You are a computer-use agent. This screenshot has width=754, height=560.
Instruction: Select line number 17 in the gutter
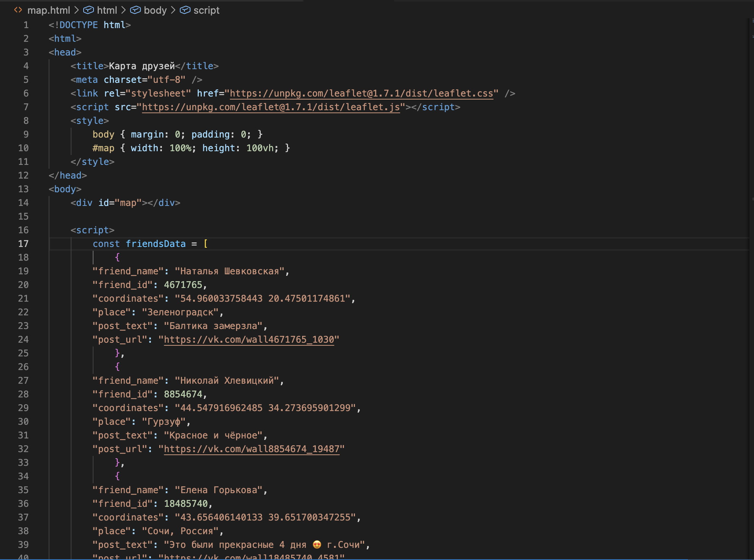[x=23, y=244]
